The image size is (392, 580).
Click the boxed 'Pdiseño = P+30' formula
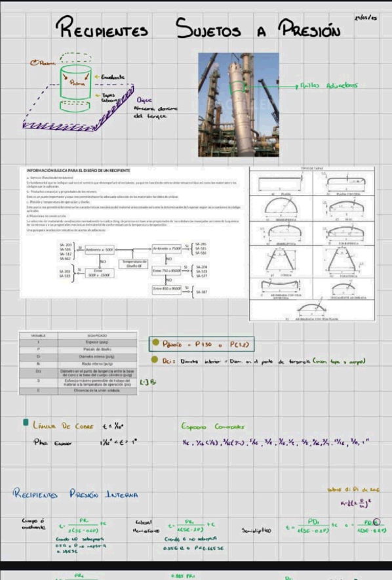click(202, 344)
